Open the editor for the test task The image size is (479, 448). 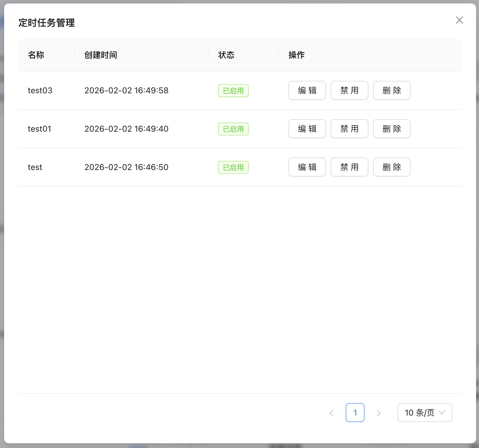307,167
